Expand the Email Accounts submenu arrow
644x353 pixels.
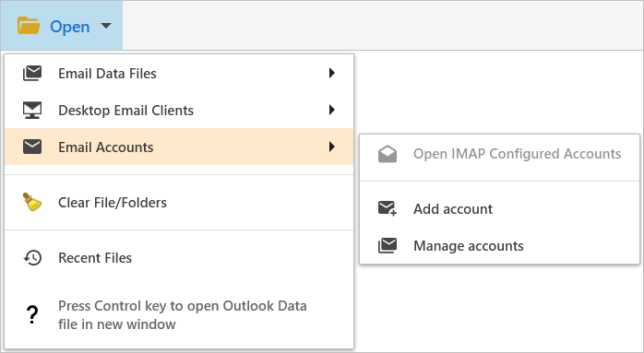point(332,147)
